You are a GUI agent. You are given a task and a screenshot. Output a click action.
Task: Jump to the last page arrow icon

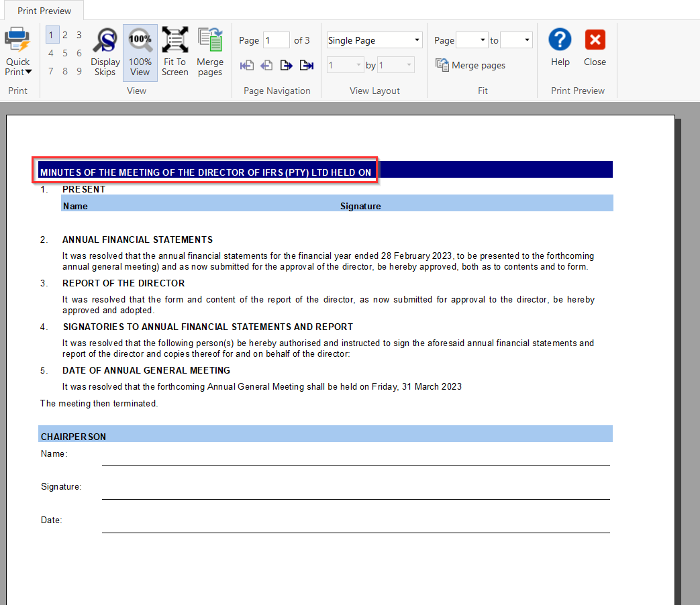[x=307, y=65]
